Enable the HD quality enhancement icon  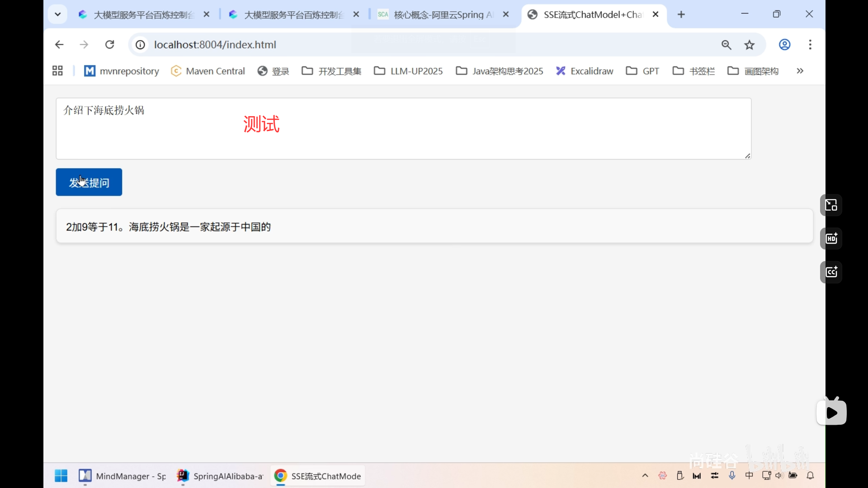point(831,239)
